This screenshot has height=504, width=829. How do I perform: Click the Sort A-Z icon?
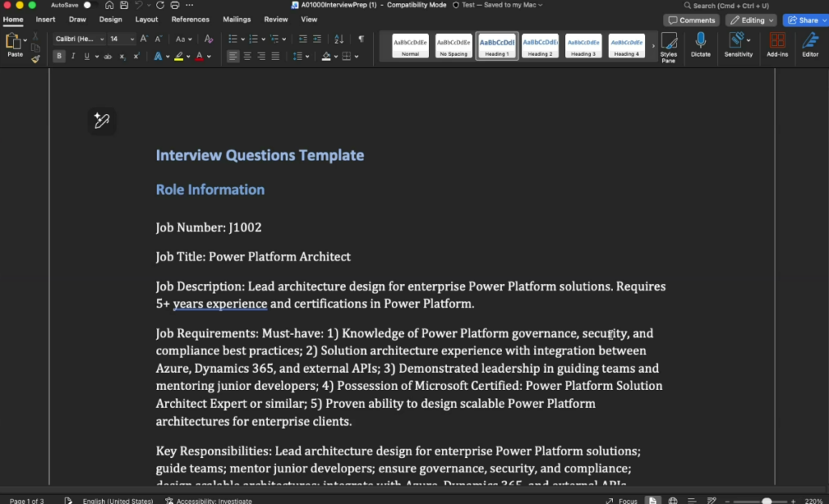tap(338, 39)
